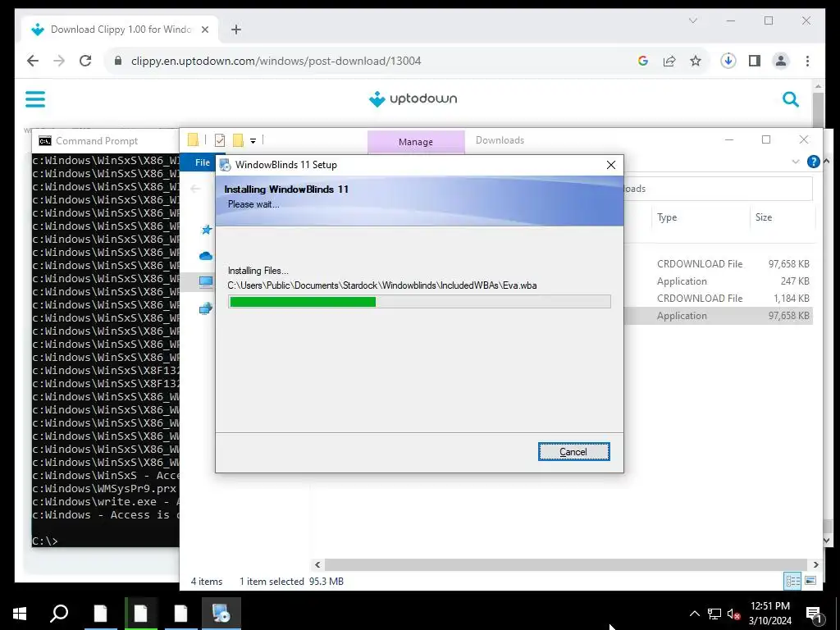Open Google icon in address bar
This screenshot has height=630, width=840.
click(x=643, y=61)
